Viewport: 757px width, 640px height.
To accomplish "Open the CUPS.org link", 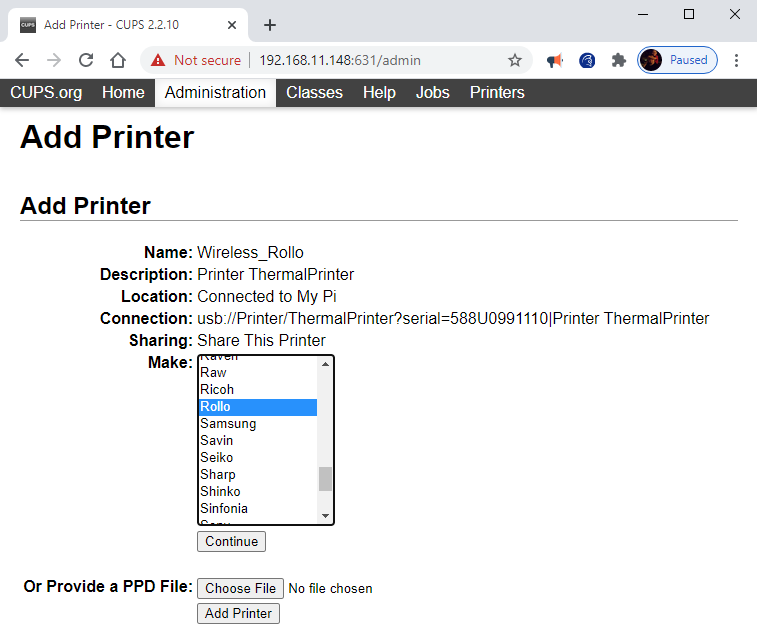I will tap(46, 93).
